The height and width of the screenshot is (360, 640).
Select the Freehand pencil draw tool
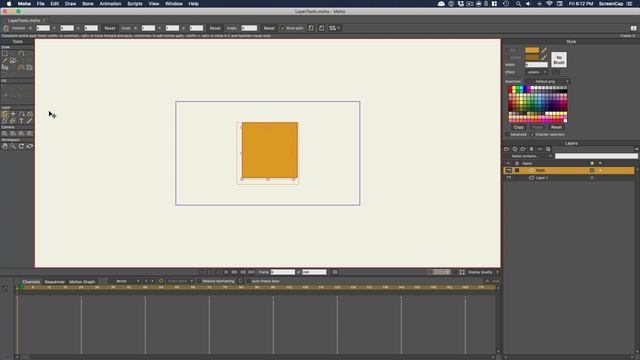(5, 60)
